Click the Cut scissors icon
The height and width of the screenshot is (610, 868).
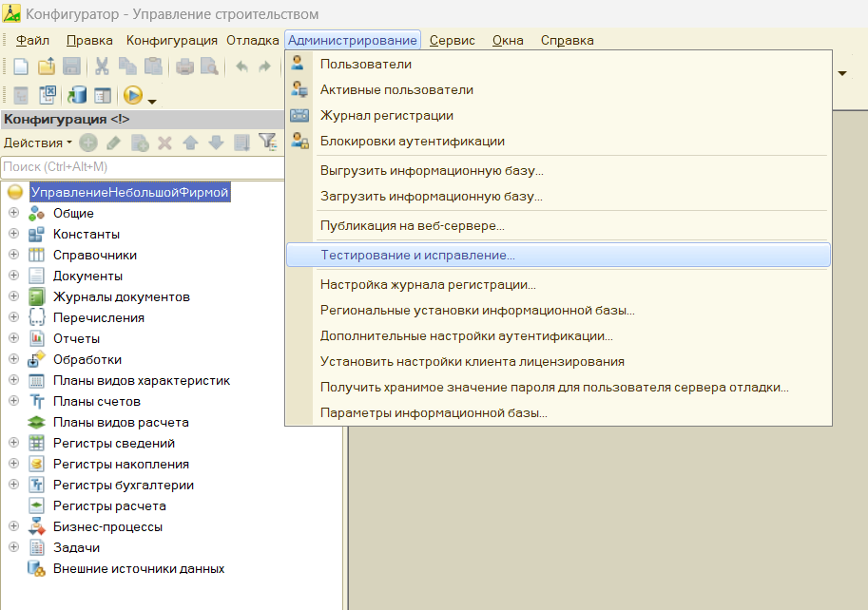(x=102, y=67)
